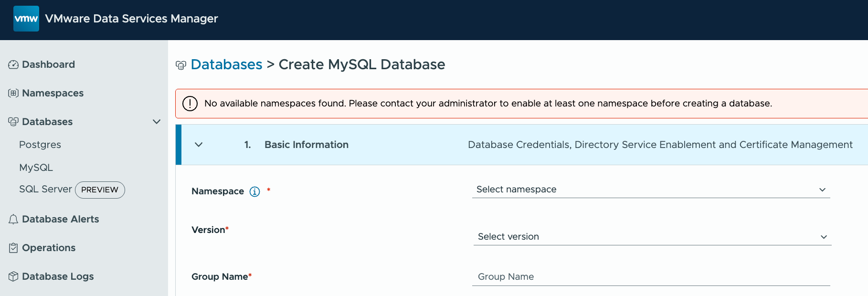Collapse the Basic Information section chevron
868x296 pixels.
click(x=199, y=145)
